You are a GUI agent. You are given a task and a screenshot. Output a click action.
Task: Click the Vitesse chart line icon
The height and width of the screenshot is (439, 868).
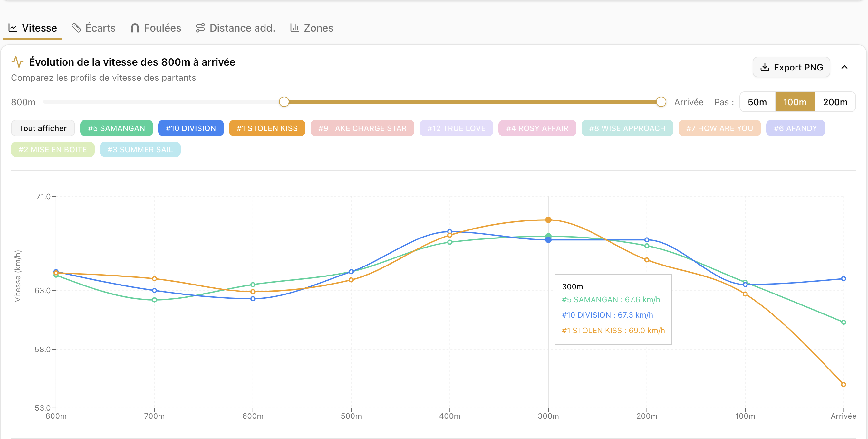click(x=13, y=28)
